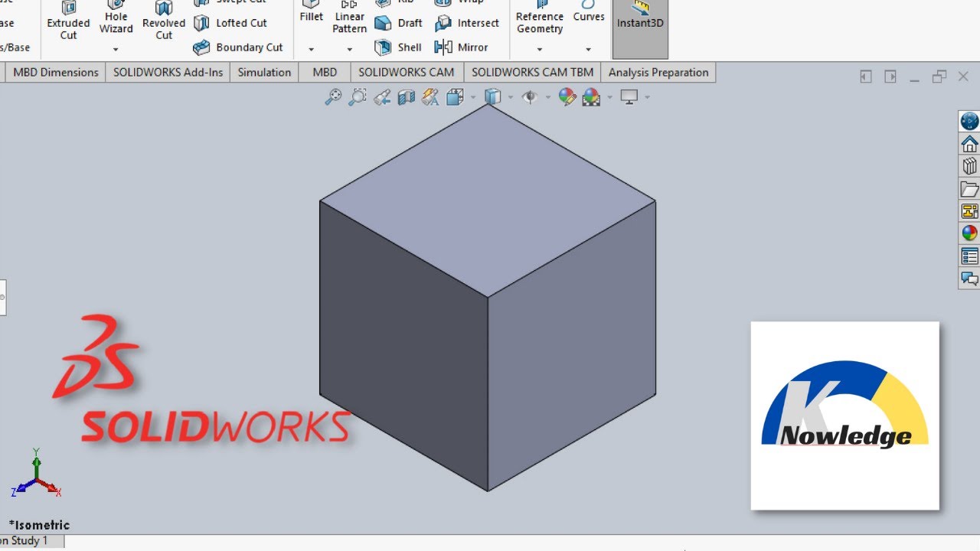Open the View Palette task pane icon
This screenshot has width=980, height=551.
coord(969,210)
